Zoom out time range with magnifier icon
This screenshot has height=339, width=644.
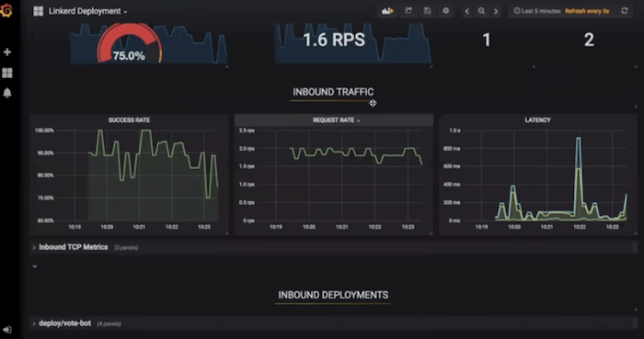481,11
